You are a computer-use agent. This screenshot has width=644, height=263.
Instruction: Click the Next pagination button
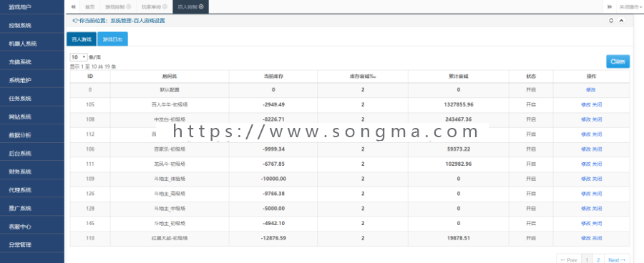pos(617,259)
